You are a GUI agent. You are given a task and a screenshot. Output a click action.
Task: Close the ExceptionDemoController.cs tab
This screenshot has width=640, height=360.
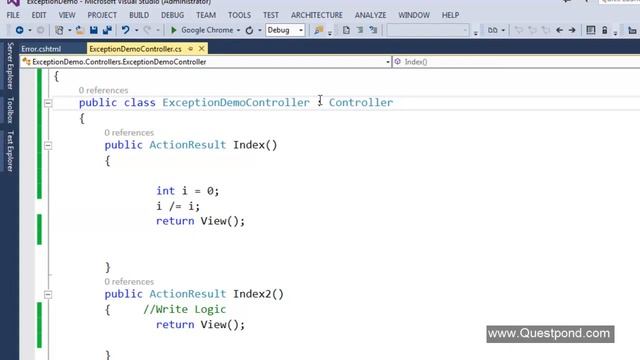point(202,49)
